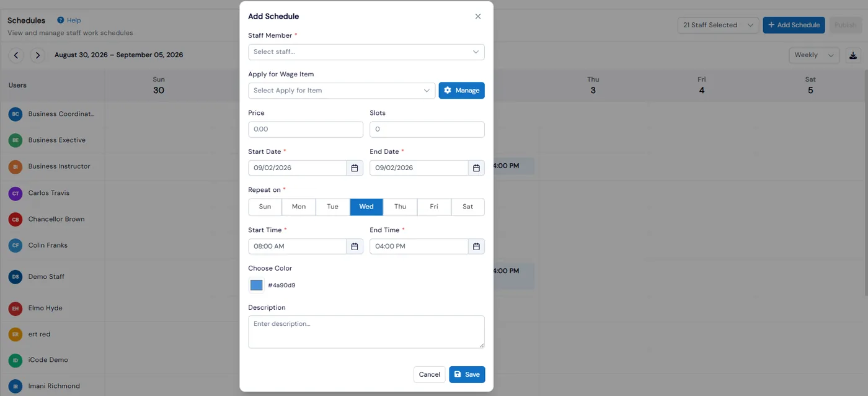The height and width of the screenshot is (396, 868).
Task: Click the End Date text field
Action: 419,168
